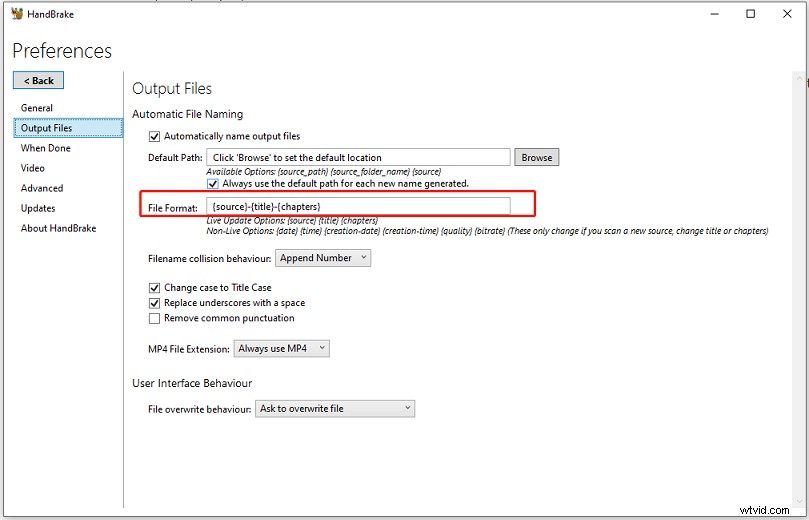Screen dimensions: 809x520
Task: Click the File Format input field
Action: coord(358,206)
